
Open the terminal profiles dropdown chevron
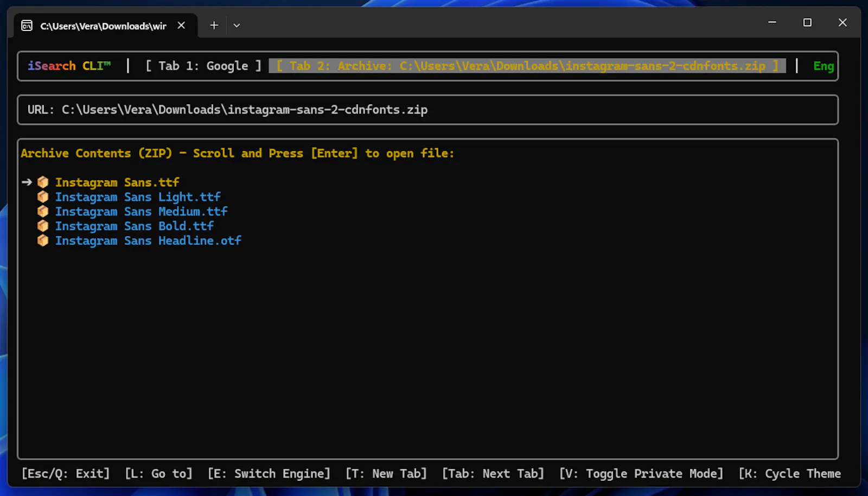click(x=237, y=26)
